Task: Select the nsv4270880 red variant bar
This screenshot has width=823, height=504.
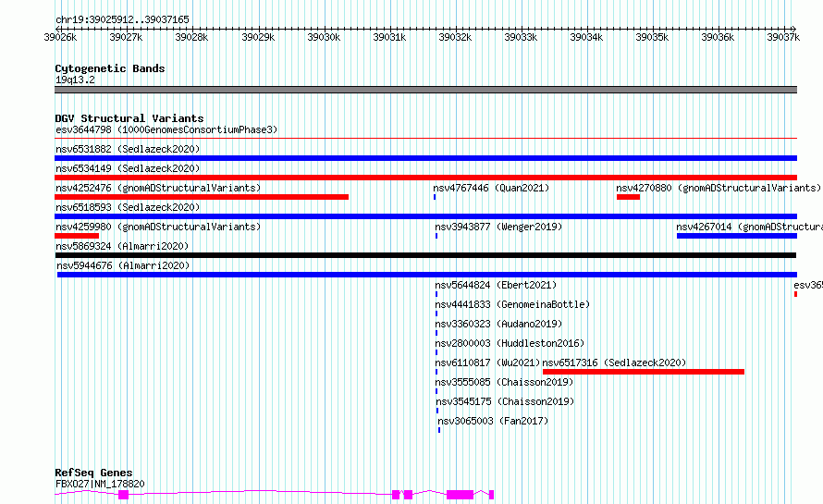Action: pos(628,197)
